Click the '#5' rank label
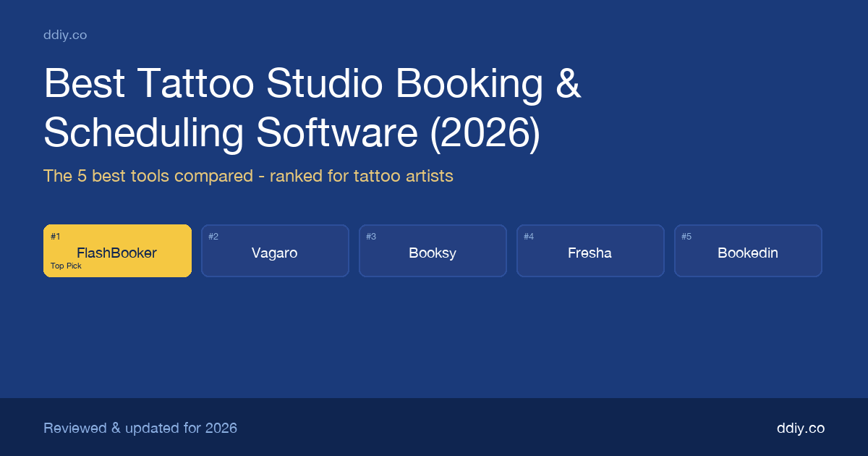This screenshot has height=456, width=868. [x=686, y=237]
